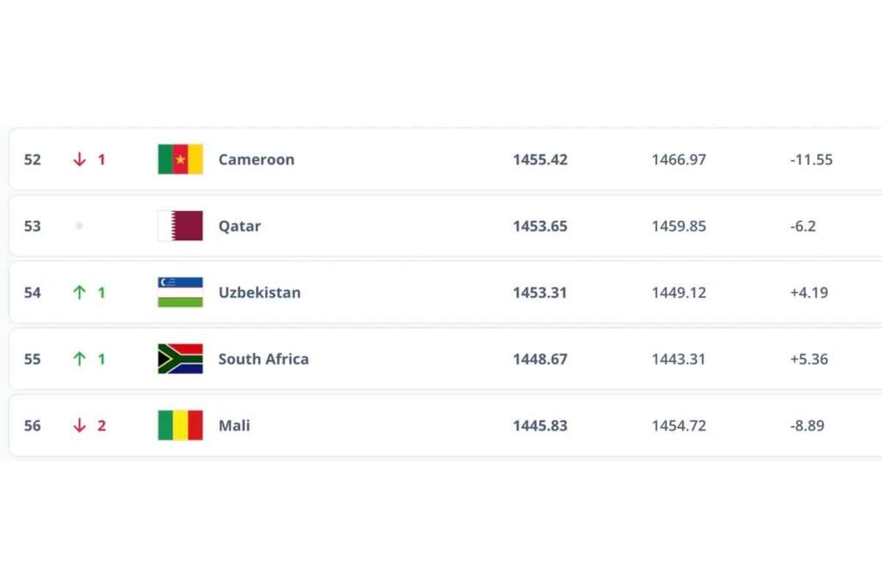This screenshot has width=882, height=588.
Task: Click the Uzbekistan flag icon
Action: click(180, 293)
